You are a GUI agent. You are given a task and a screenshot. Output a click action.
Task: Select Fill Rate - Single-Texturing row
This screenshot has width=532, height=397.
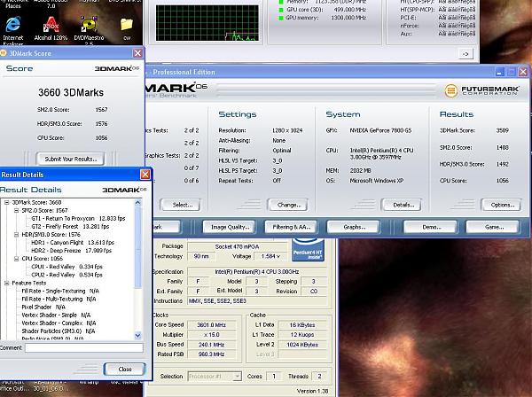(60, 291)
